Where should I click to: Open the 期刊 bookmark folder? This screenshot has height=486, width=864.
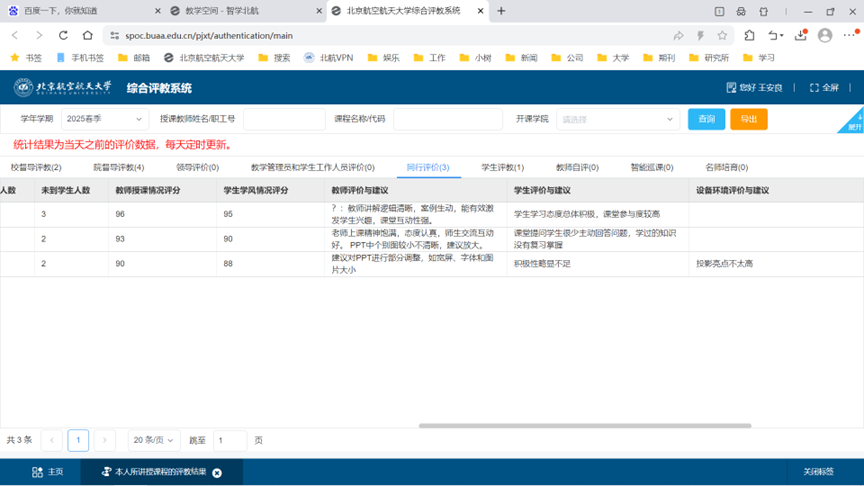659,57
